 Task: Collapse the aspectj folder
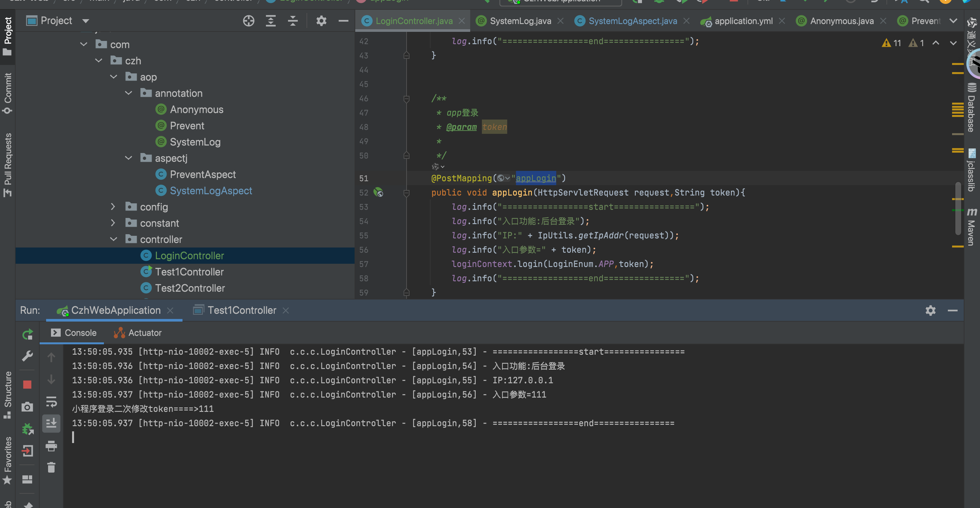point(129,158)
